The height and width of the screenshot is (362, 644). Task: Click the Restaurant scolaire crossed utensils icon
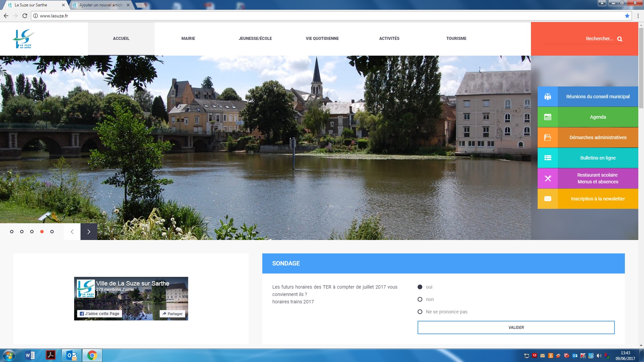click(x=547, y=178)
